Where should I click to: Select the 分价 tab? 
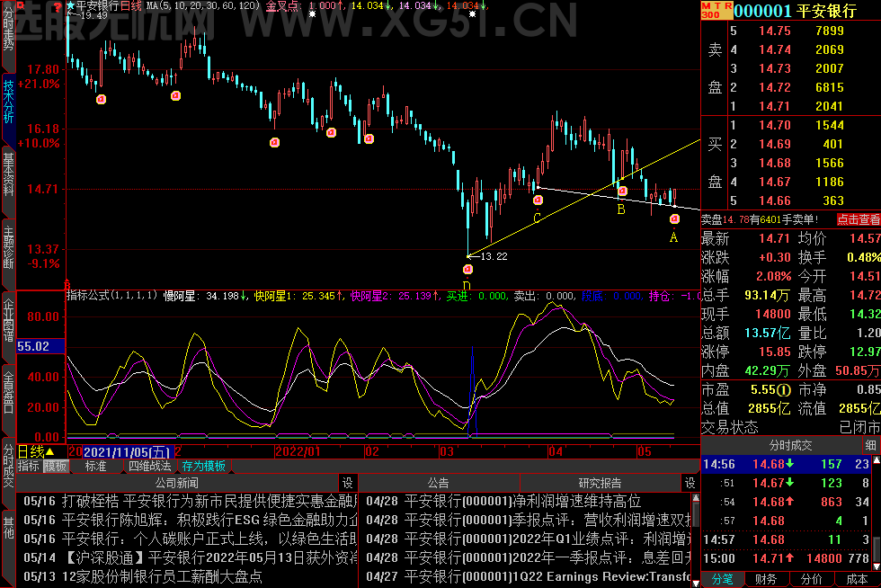point(811,580)
